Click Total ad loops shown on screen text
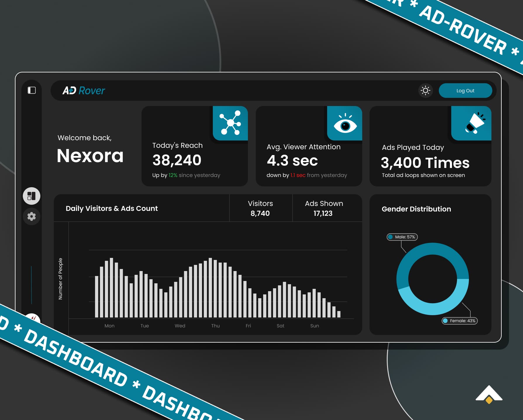This screenshot has height=420, width=523. tap(423, 175)
